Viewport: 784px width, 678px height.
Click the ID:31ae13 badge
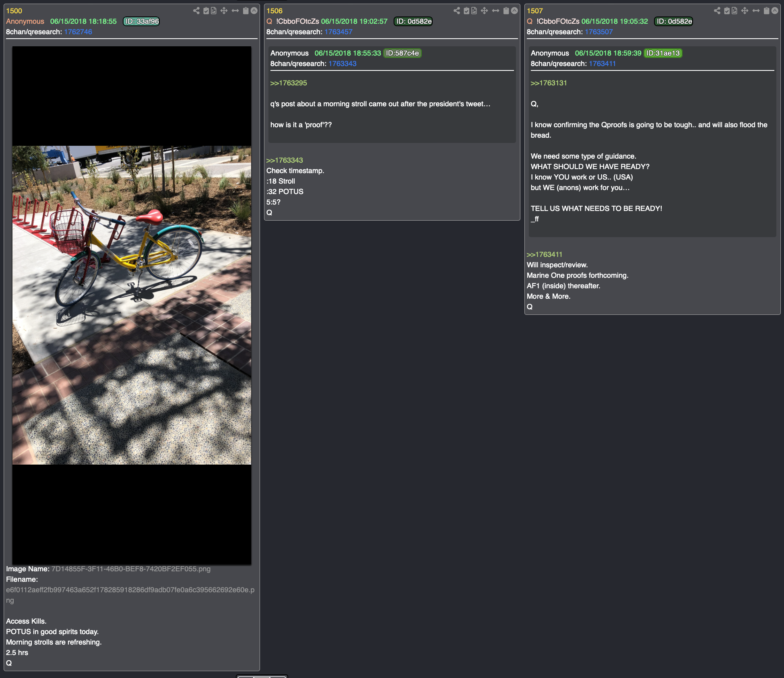[x=663, y=53]
